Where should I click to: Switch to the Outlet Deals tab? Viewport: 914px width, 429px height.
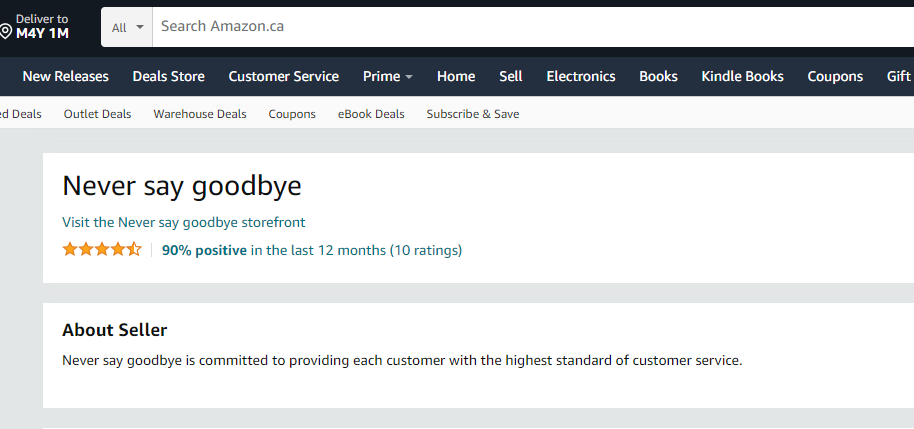tap(97, 114)
